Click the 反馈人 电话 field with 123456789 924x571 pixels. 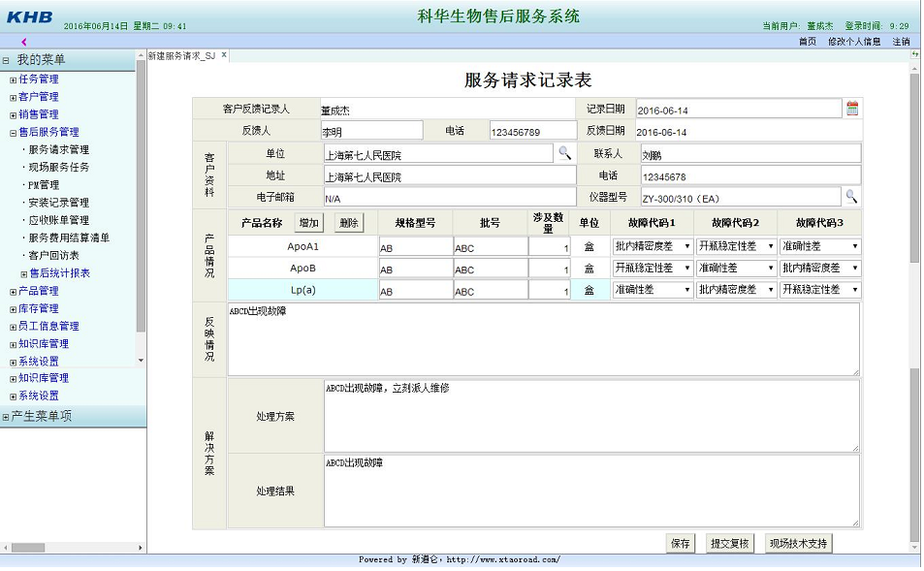(x=533, y=131)
